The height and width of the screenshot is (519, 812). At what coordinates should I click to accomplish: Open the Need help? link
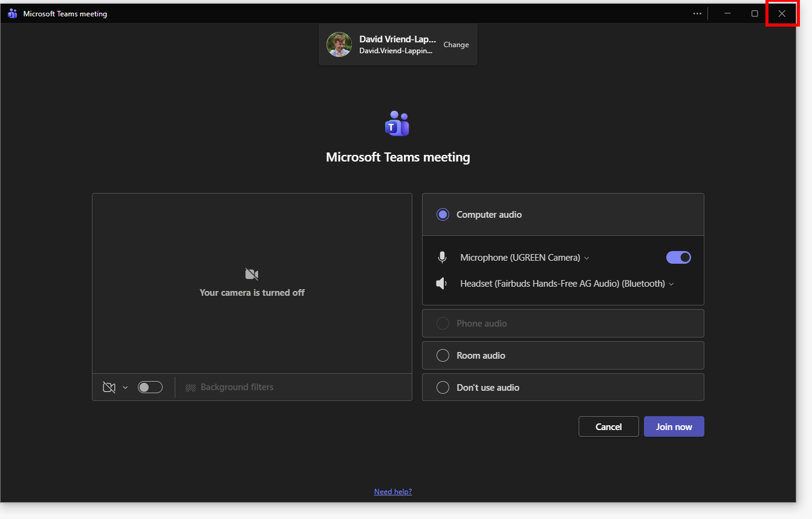[393, 492]
